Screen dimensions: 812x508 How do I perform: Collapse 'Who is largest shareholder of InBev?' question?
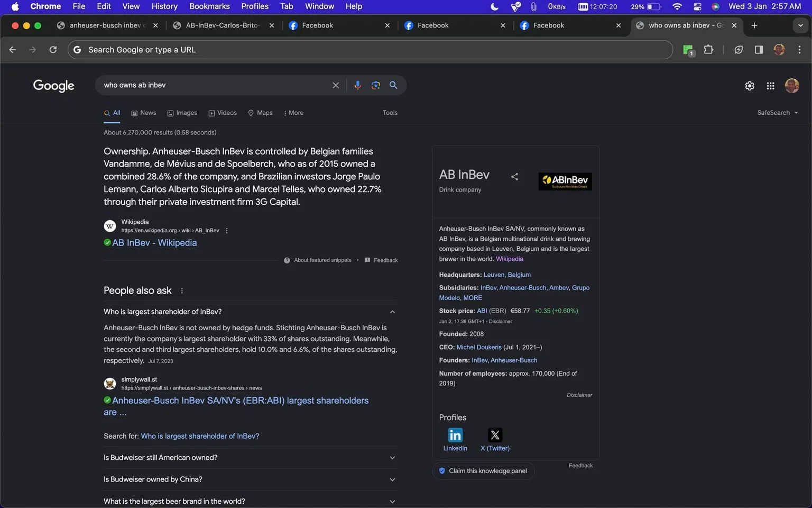(x=392, y=312)
